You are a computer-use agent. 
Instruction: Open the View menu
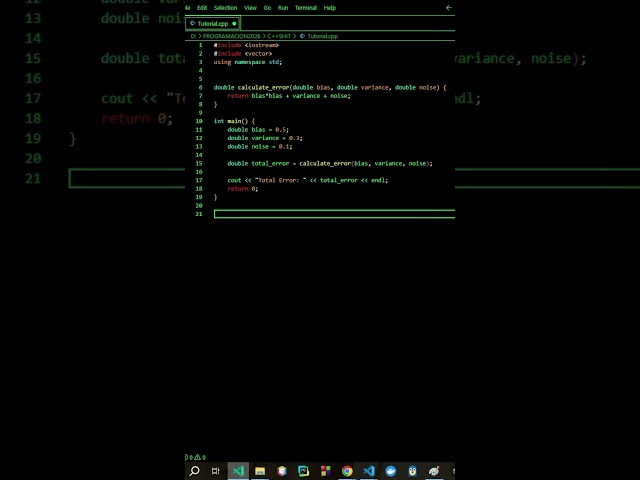[x=250, y=8]
